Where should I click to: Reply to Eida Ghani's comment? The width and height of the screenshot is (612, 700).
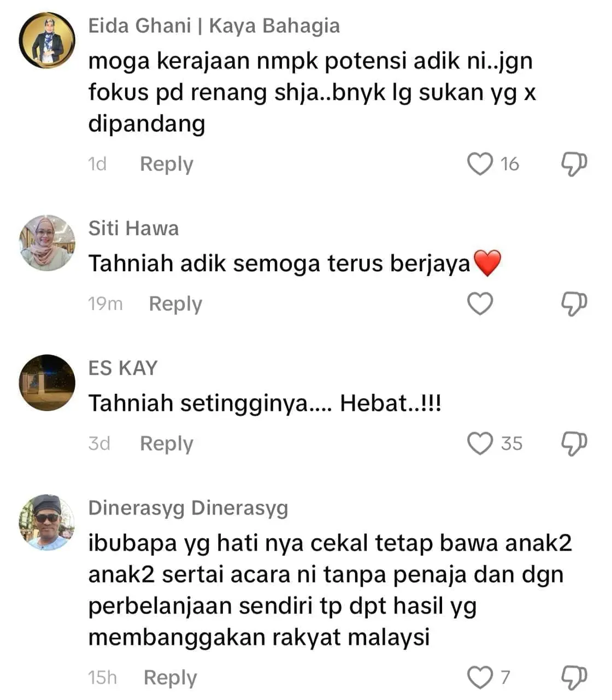[x=167, y=164]
